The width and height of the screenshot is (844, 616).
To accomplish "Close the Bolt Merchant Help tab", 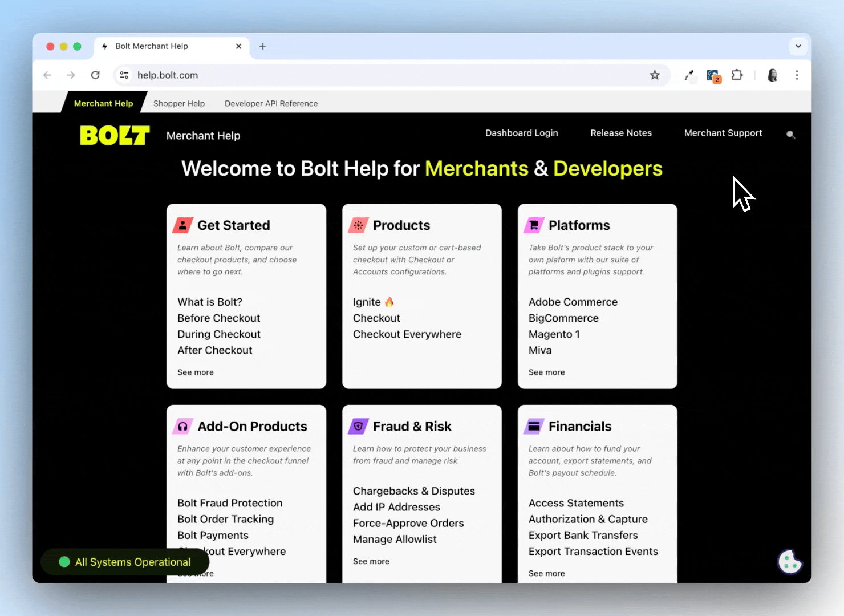I will point(238,46).
